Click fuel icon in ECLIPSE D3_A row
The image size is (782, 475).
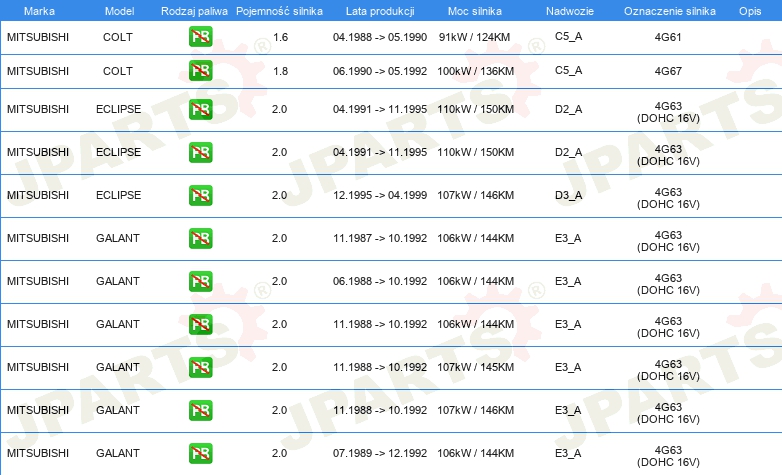[x=200, y=195]
